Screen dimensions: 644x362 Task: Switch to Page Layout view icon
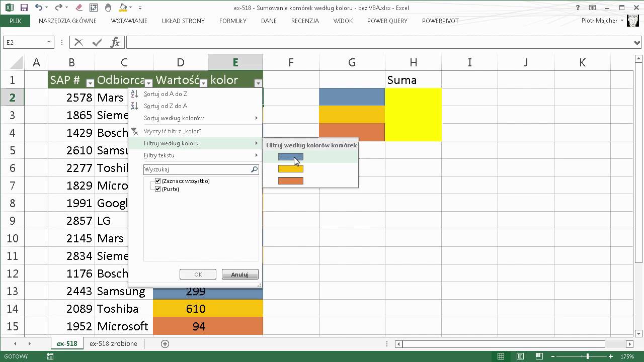pos(521,356)
